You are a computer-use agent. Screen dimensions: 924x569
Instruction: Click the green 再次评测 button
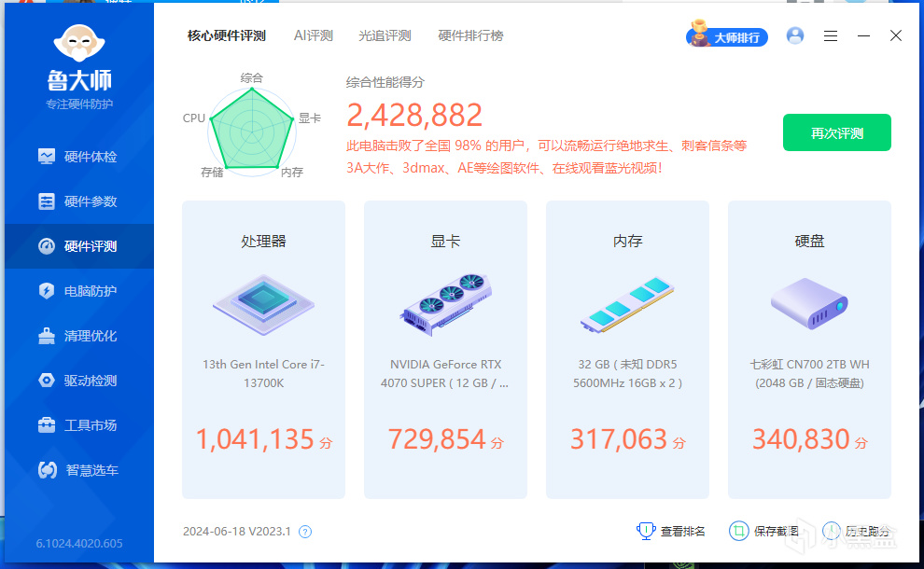(x=837, y=132)
